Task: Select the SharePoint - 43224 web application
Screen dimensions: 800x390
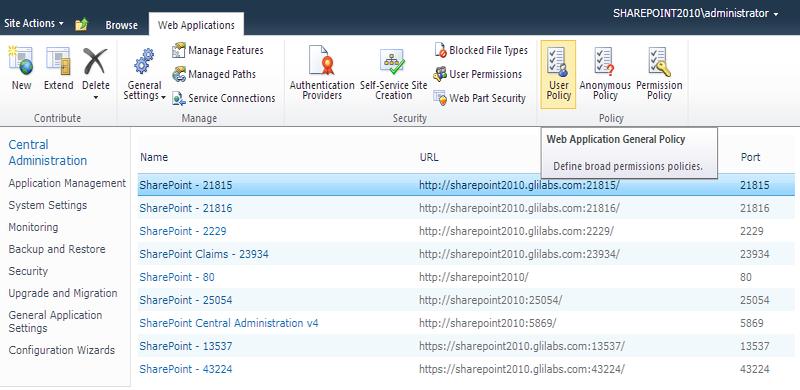Action: click(186, 369)
